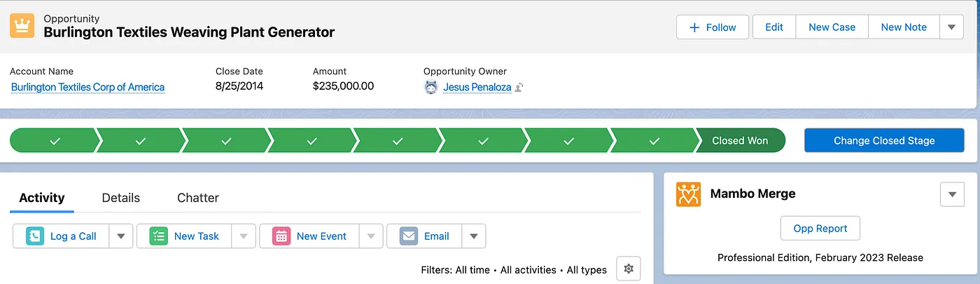Open the activity filter settings gear

[629, 269]
